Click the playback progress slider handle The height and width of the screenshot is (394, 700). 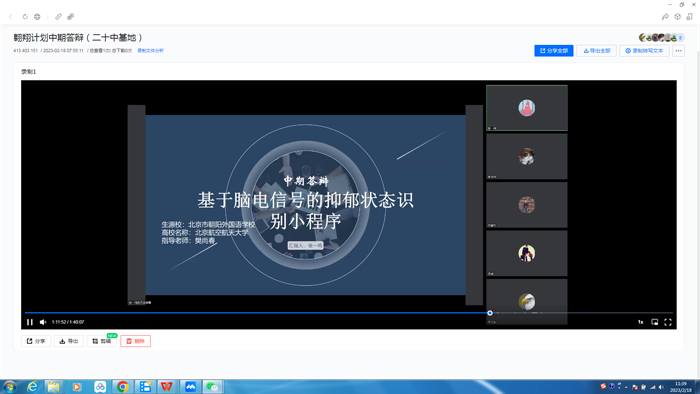[490, 313]
